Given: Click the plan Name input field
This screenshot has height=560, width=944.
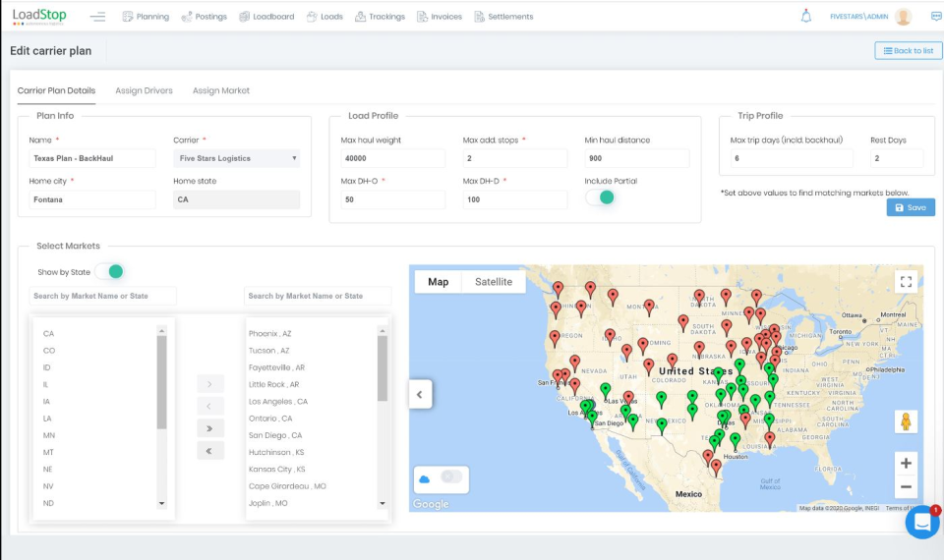Looking at the screenshot, I should pyautogui.click(x=92, y=158).
